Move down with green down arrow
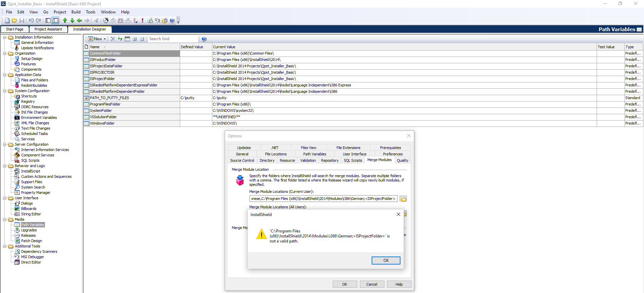The width and height of the screenshot is (644, 293). point(72,20)
